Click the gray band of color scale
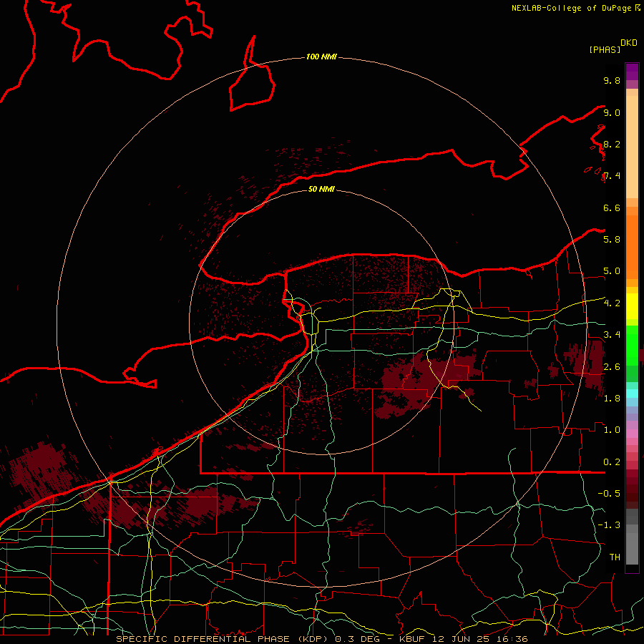644x644 pixels. click(x=632, y=537)
